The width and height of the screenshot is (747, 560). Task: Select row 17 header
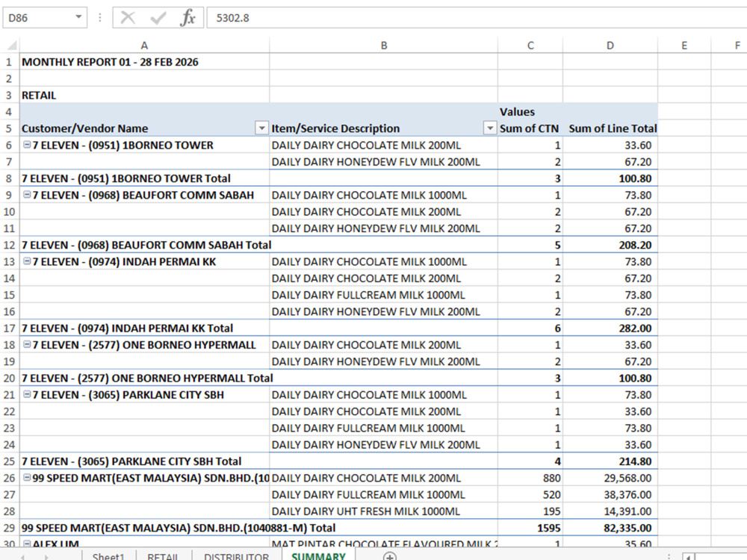pyautogui.click(x=9, y=328)
